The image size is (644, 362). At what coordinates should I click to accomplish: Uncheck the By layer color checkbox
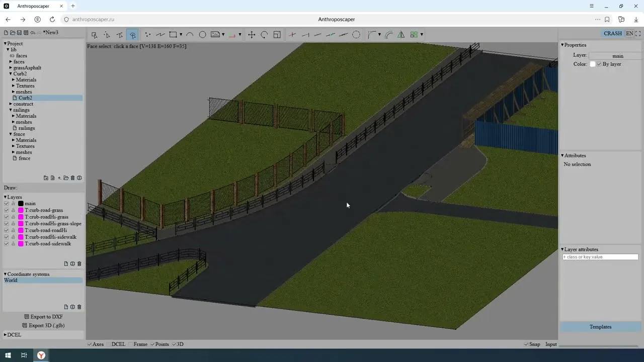pyautogui.click(x=599, y=64)
